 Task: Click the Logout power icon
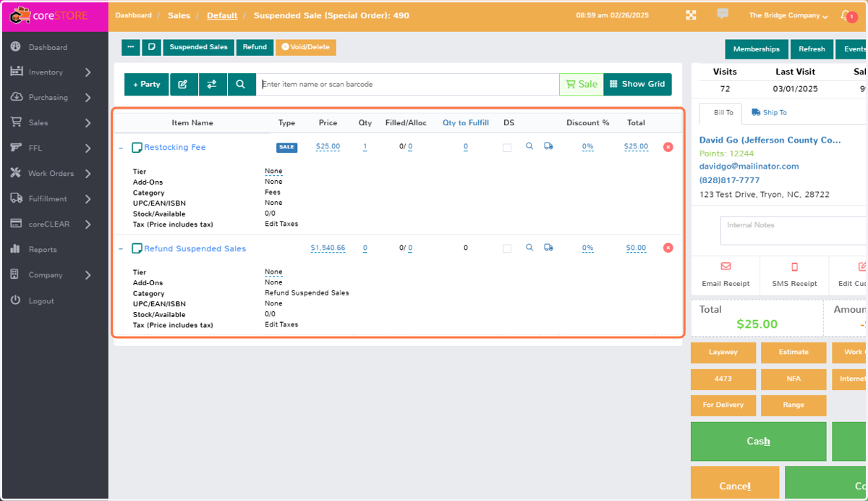15,300
